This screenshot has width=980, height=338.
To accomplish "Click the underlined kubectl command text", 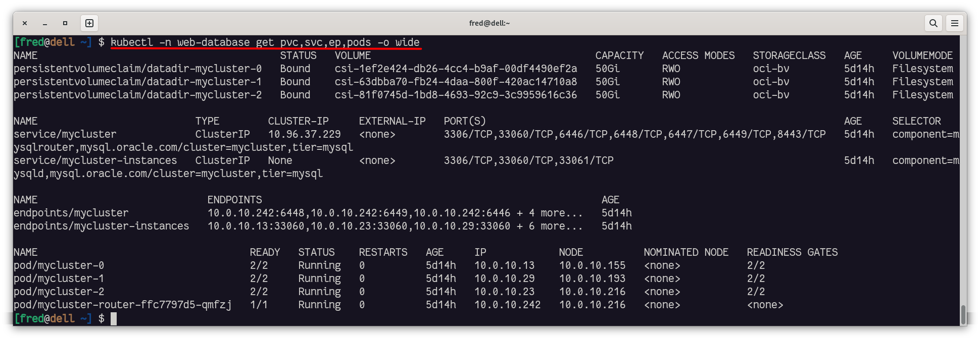I will click(x=265, y=42).
